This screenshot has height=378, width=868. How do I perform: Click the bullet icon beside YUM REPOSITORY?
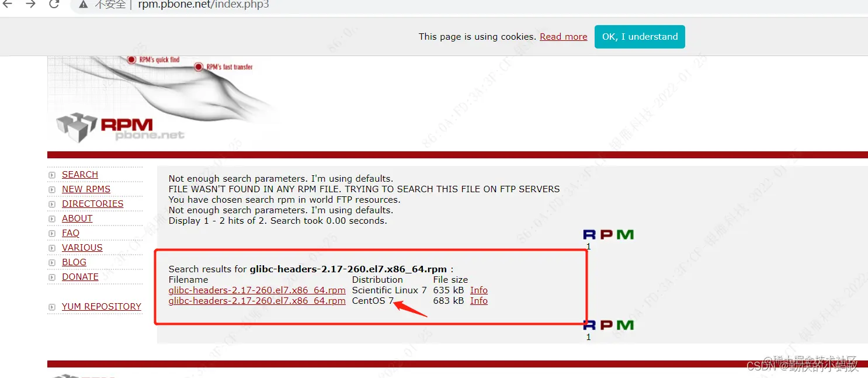51,307
